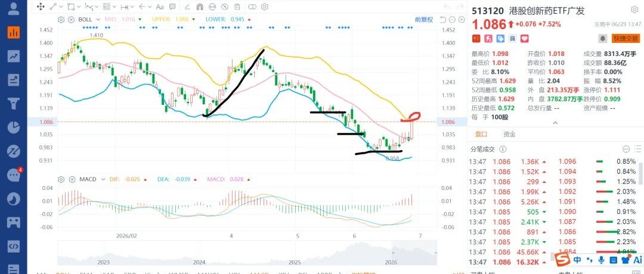Open the funnel screener icon in sidebar
The width and height of the screenshot is (644, 274).
click(x=13, y=104)
